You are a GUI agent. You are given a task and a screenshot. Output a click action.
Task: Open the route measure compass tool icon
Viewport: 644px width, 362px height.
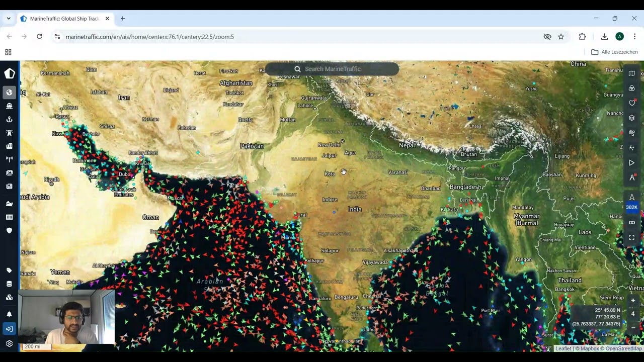click(x=631, y=177)
